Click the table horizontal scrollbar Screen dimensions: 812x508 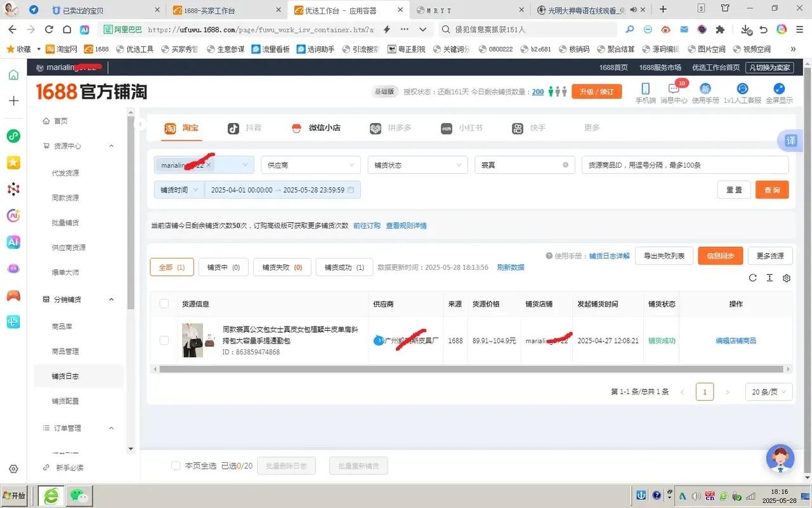472,369
